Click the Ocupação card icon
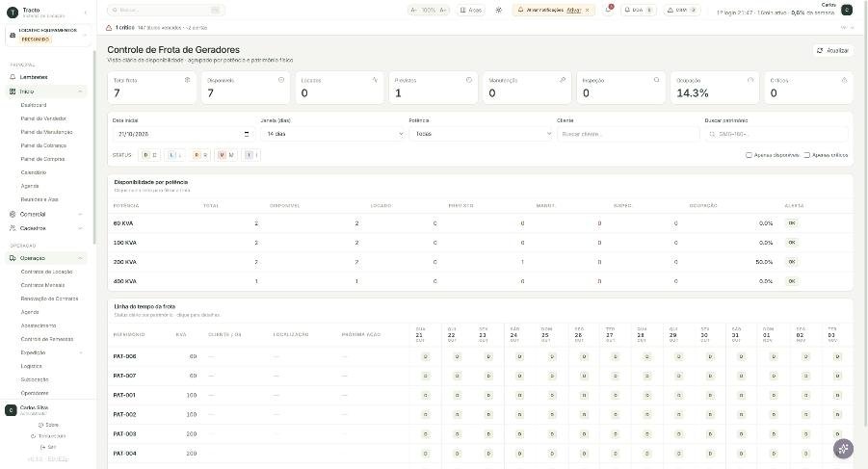This screenshot has height=469, width=868. [x=750, y=80]
